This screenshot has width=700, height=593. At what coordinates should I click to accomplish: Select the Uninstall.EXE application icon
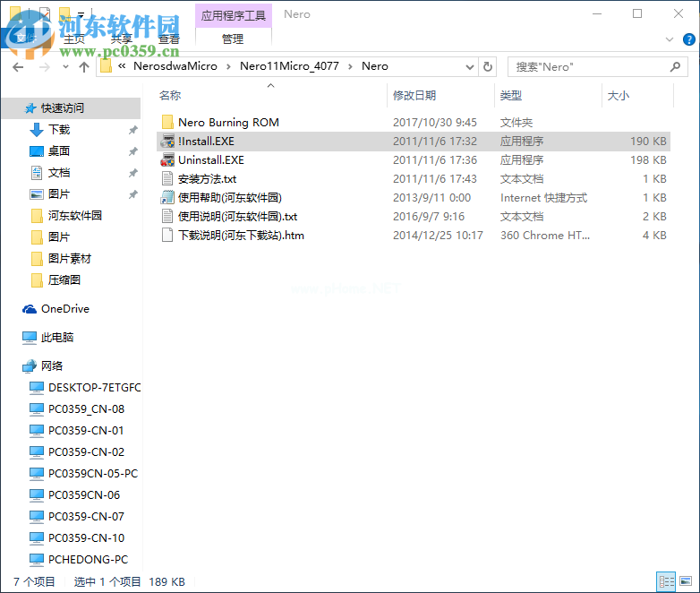click(167, 160)
